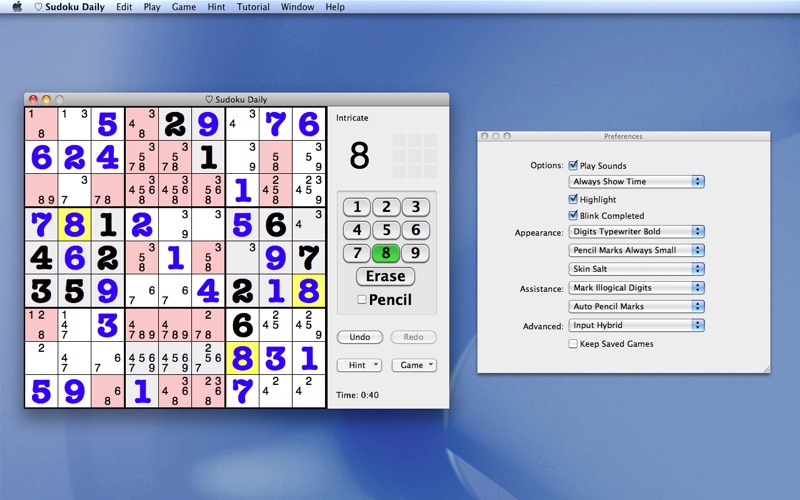Open the Edit menu

(124, 7)
